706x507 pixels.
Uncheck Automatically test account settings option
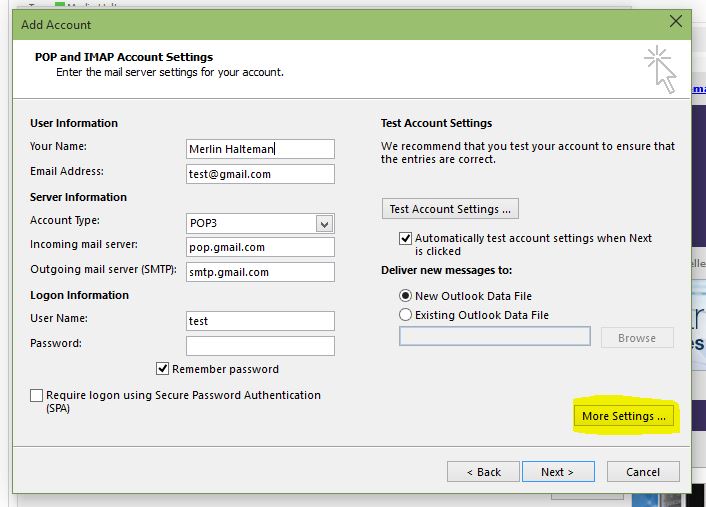coord(405,238)
